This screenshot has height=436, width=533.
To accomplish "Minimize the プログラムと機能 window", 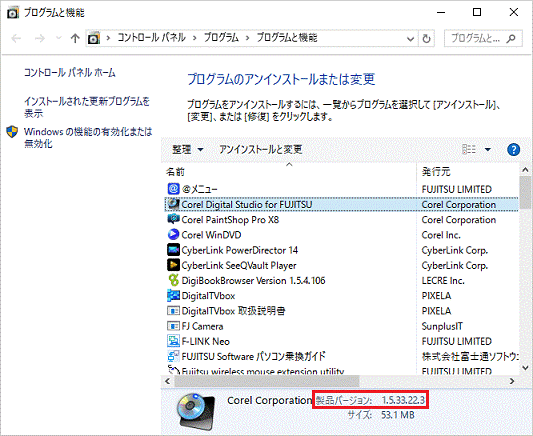I will pyautogui.click(x=441, y=13).
